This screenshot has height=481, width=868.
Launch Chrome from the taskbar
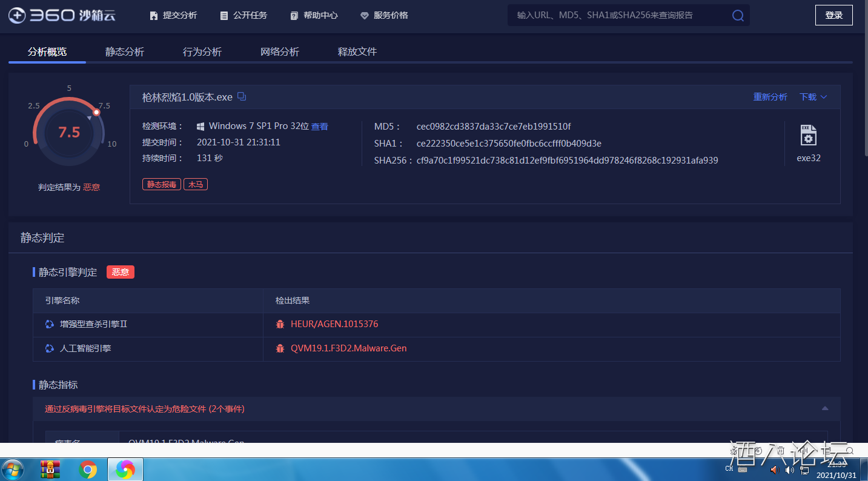click(x=88, y=469)
